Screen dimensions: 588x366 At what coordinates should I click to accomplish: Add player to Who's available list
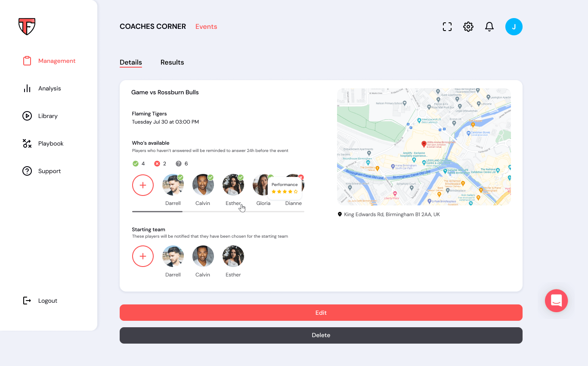tap(143, 185)
